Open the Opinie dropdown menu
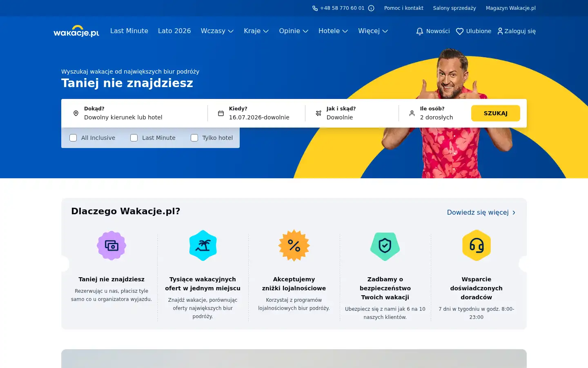The image size is (588, 368). pos(294,31)
